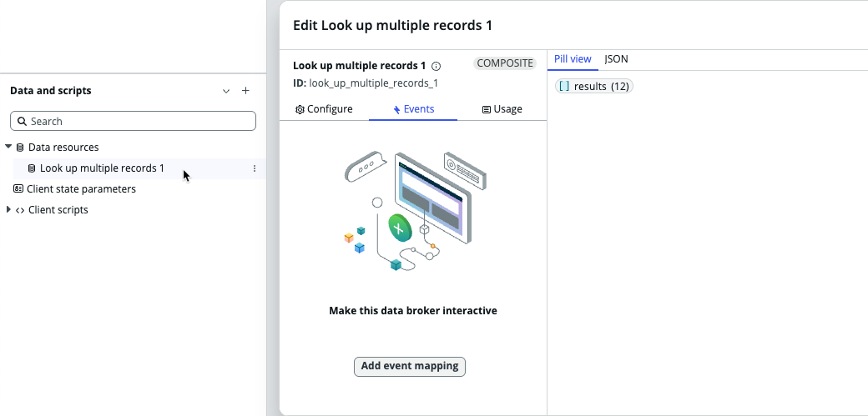Click the COMPOSITE badge
This screenshot has width=868, height=416.
tap(505, 63)
